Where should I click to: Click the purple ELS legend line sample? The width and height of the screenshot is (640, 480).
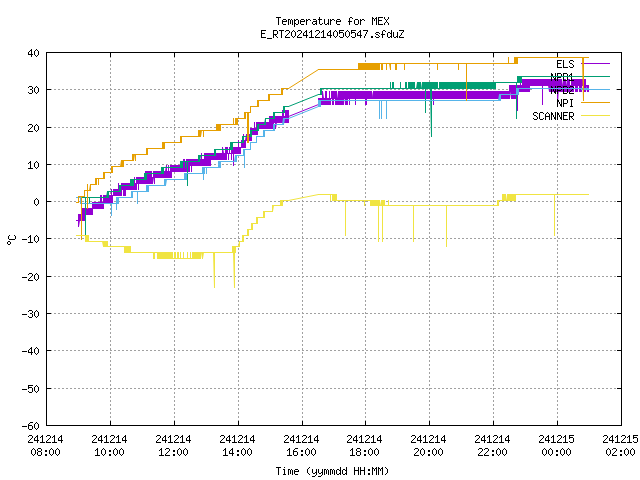tap(596, 64)
